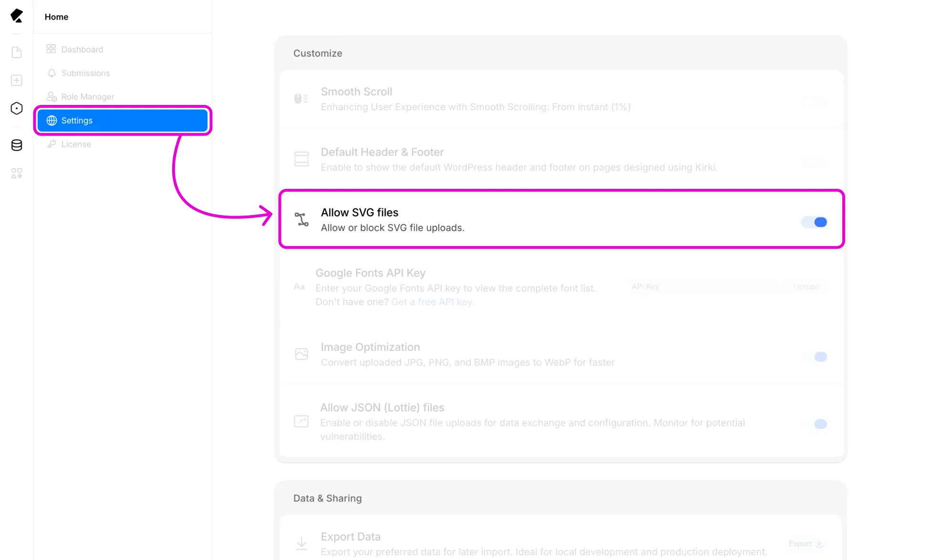Screen dimensions: 931x560
Task: Click the Google Fonts Aa icon
Action: tap(299, 287)
